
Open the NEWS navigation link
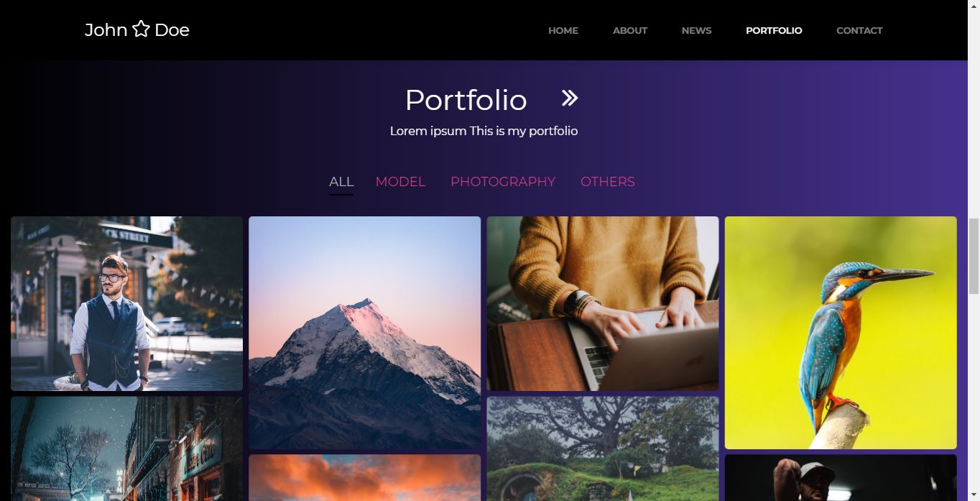pyautogui.click(x=696, y=30)
